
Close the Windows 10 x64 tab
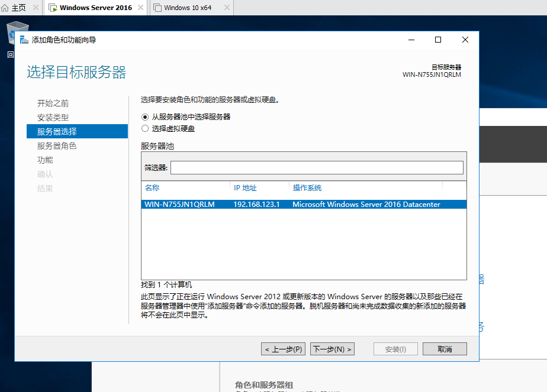pyautogui.click(x=227, y=7)
